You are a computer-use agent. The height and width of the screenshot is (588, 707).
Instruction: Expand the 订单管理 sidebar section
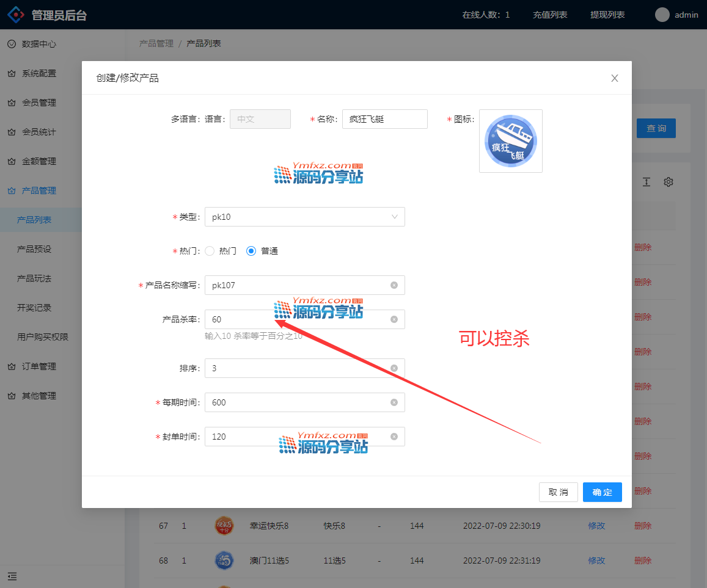39,366
